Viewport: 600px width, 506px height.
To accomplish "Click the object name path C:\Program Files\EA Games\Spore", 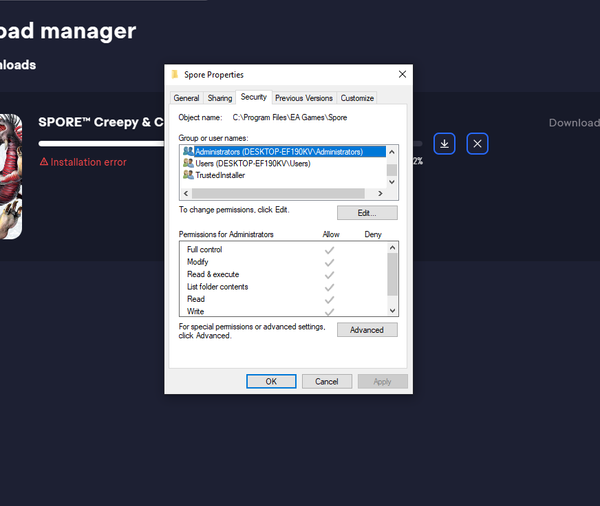I will (290, 118).
